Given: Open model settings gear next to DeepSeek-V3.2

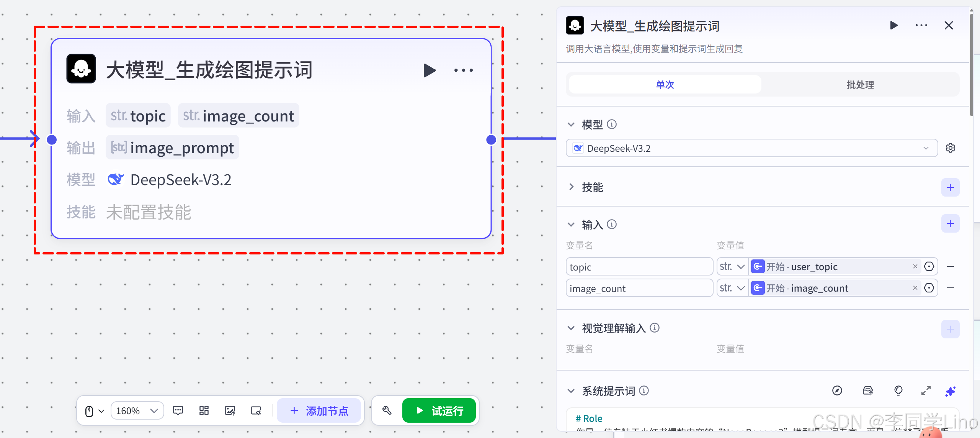Looking at the screenshot, I should pyautogui.click(x=950, y=148).
